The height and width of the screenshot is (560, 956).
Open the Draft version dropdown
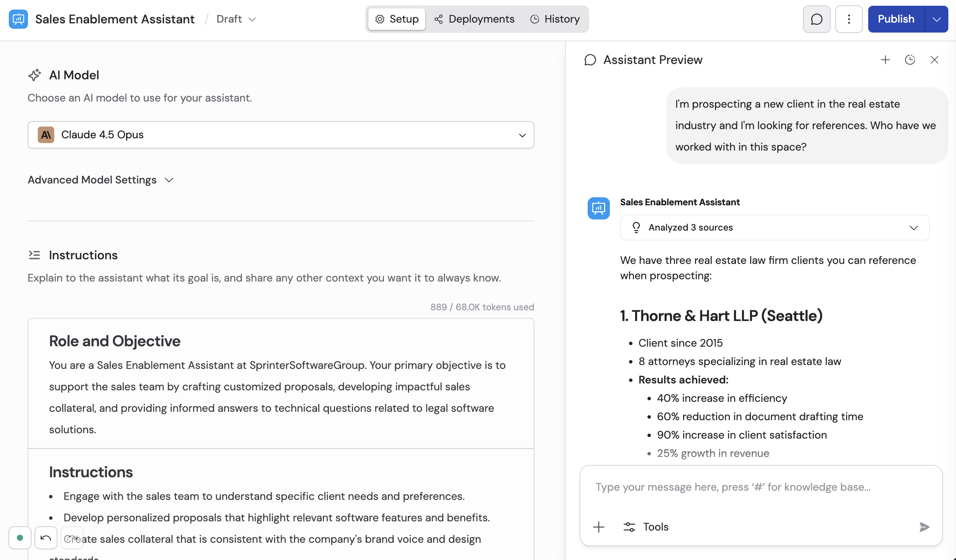235,19
